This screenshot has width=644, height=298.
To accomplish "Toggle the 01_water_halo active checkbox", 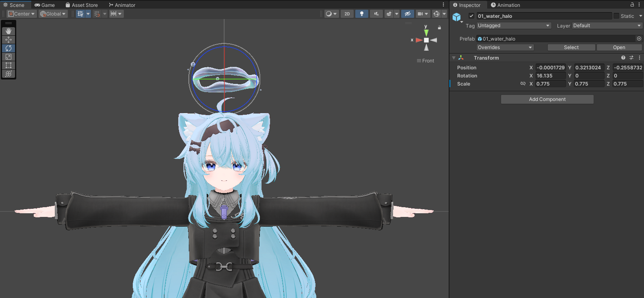I will [471, 16].
